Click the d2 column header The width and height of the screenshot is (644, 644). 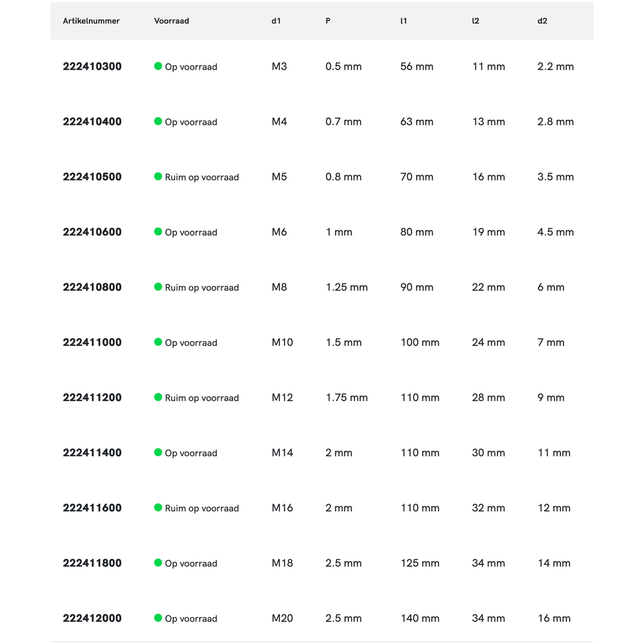tap(542, 21)
